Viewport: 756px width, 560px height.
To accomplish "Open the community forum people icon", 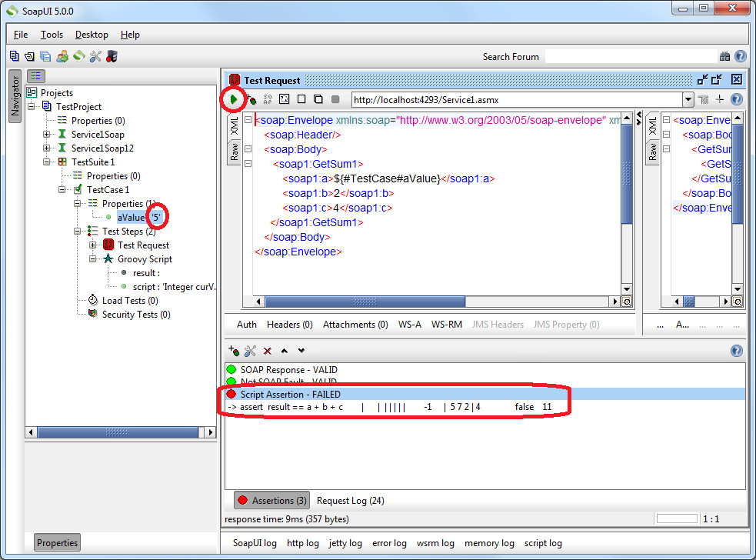I will [x=62, y=56].
